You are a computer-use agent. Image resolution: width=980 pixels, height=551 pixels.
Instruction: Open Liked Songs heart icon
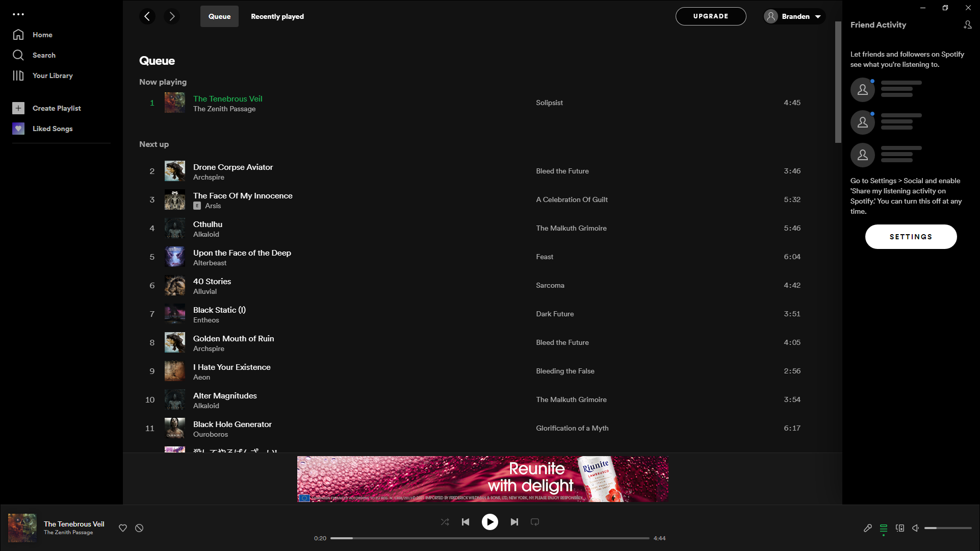point(18,129)
